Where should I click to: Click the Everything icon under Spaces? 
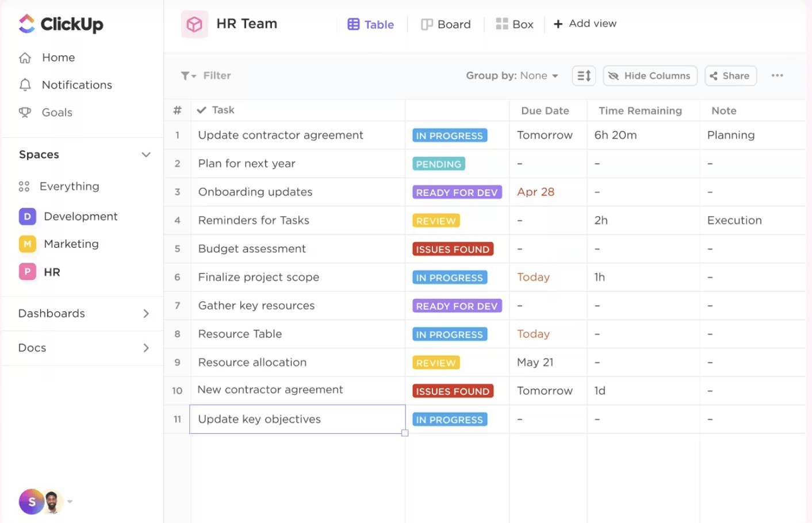[24, 186]
